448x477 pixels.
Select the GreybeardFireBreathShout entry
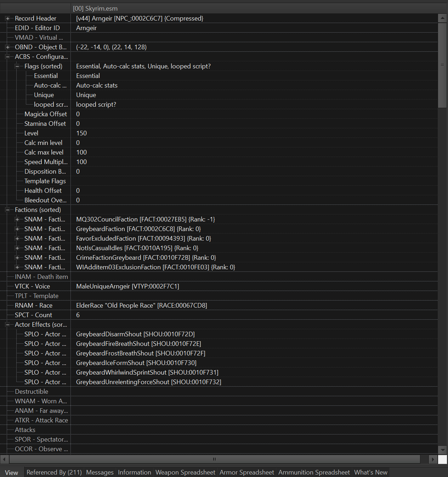click(x=138, y=344)
